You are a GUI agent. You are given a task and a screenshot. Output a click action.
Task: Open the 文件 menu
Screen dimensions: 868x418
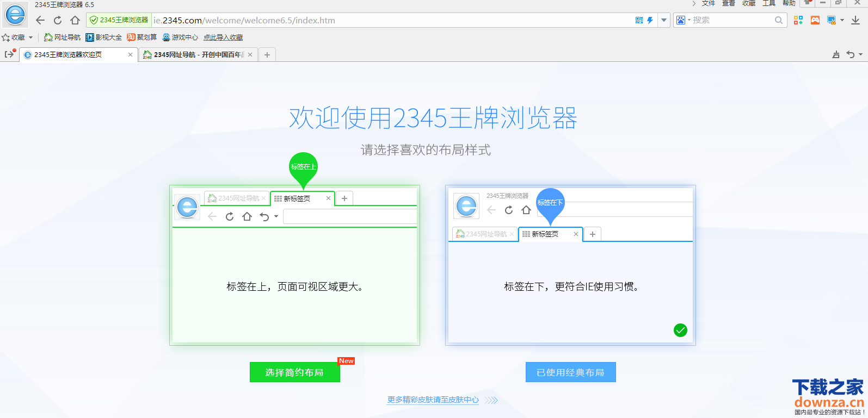tap(709, 3)
